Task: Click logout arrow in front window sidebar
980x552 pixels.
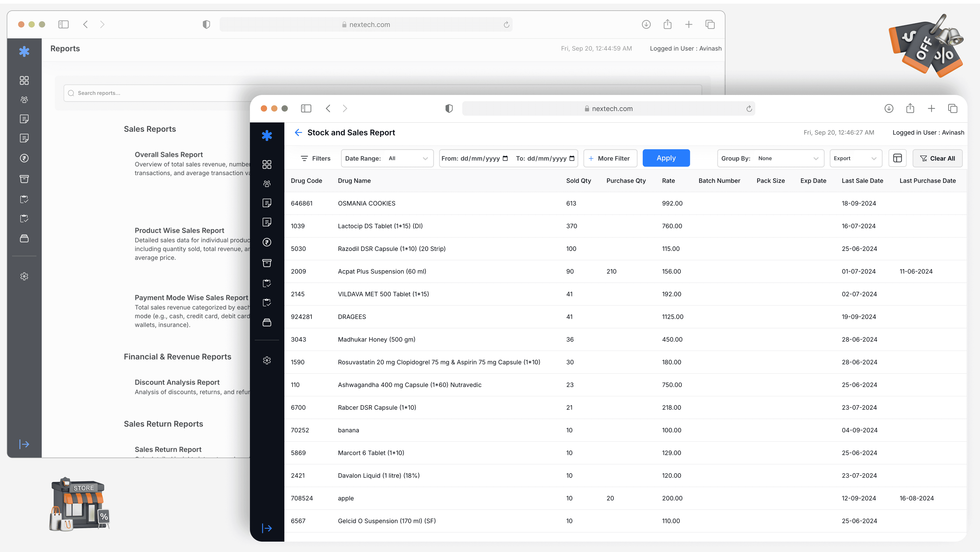Action: coord(267,528)
